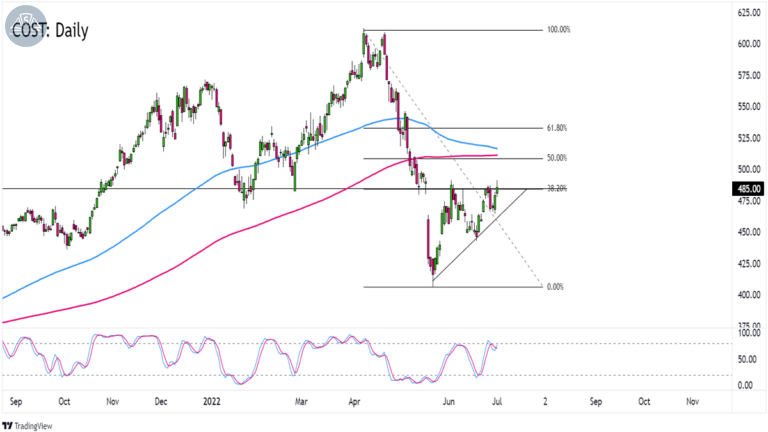Image resolution: width=768 pixels, height=432 pixels.
Task: Click the TradingView logo icon
Action: pyautogui.click(x=7, y=426)
